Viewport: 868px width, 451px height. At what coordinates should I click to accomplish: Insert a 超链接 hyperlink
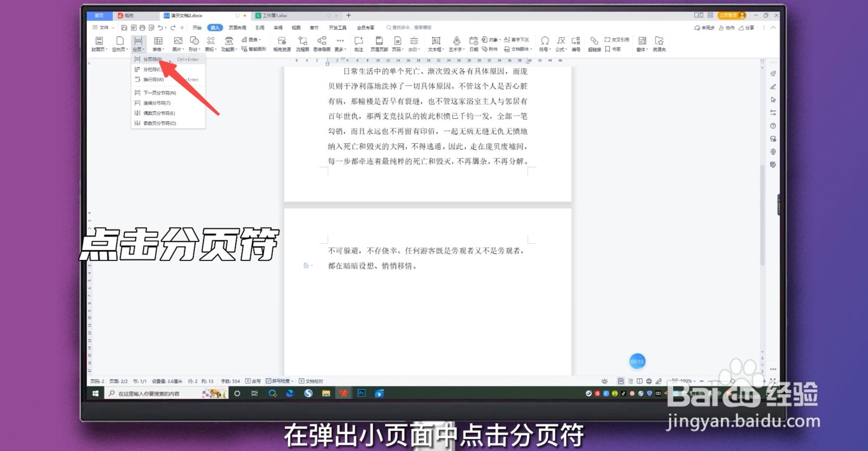pyautogui.click(x=595, y=44)
